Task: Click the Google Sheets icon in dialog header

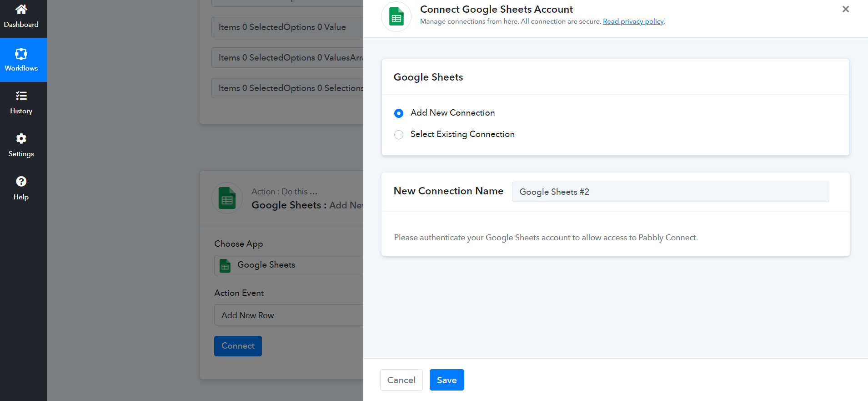Action: (396, 17)
